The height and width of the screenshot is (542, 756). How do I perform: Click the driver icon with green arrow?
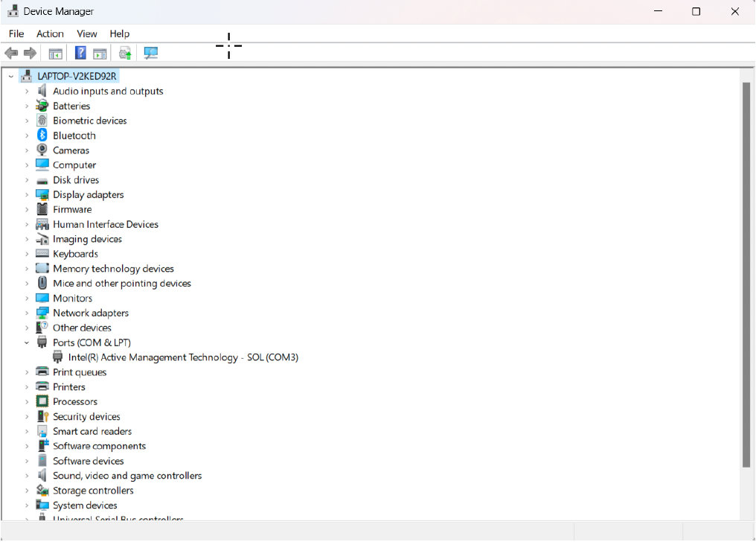point(125,53)
